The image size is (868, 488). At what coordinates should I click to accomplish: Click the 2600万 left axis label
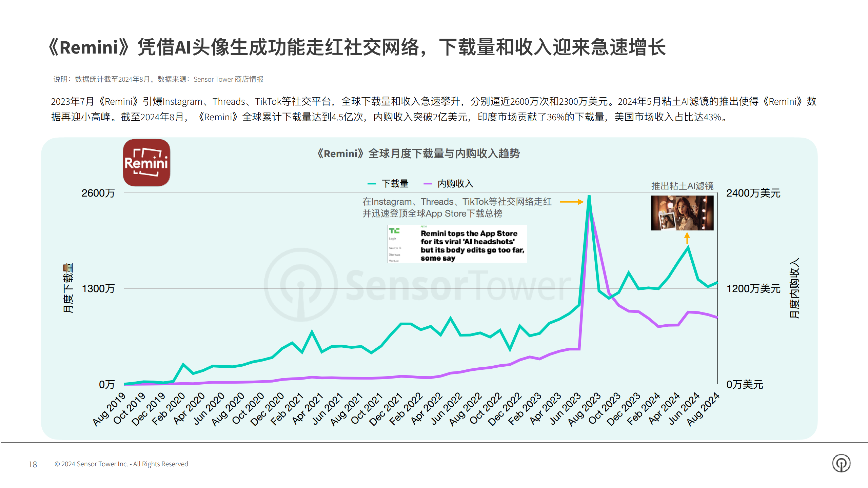(98, 193)
